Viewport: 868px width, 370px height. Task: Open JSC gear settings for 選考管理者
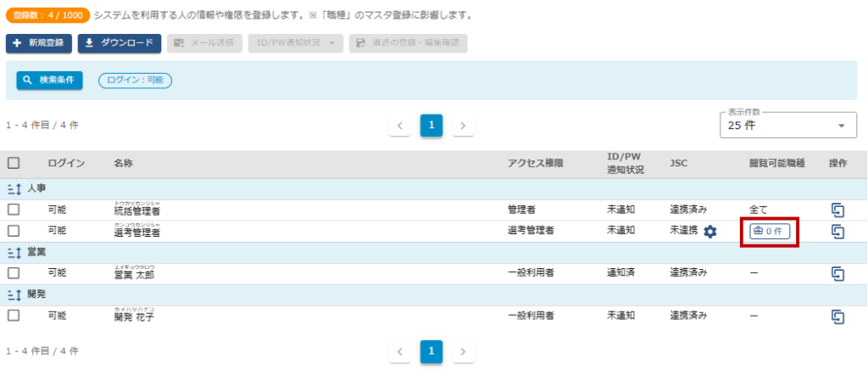[x=710, y=232]
